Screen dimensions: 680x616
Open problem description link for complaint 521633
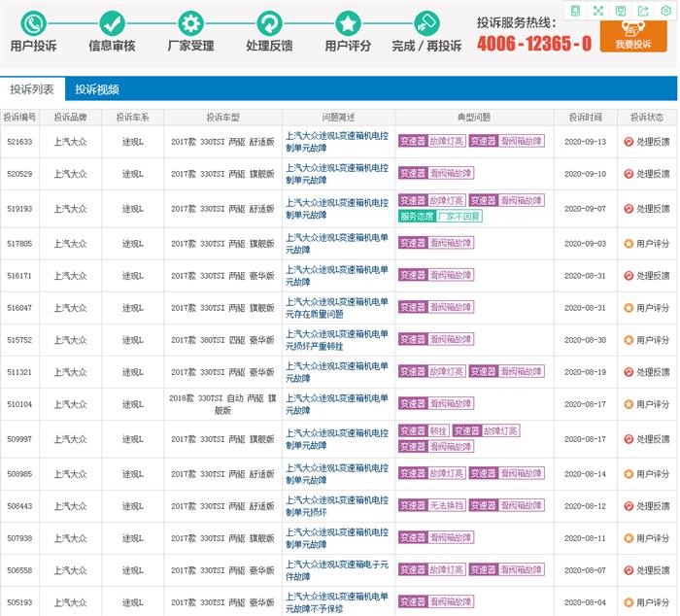point(337,142)
